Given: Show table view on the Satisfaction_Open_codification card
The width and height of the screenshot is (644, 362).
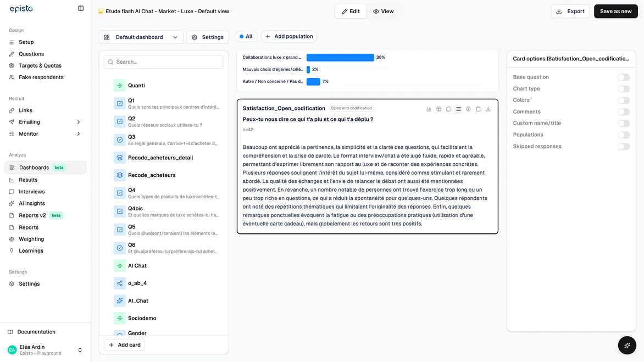Looking at the screenshot, I should [x=438, y=109].
